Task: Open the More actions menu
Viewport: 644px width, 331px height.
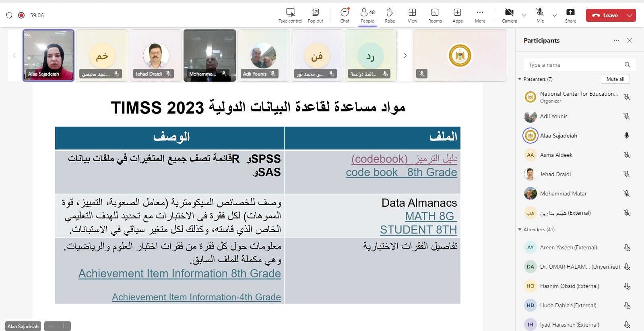Action: click(x=480, y=15)
